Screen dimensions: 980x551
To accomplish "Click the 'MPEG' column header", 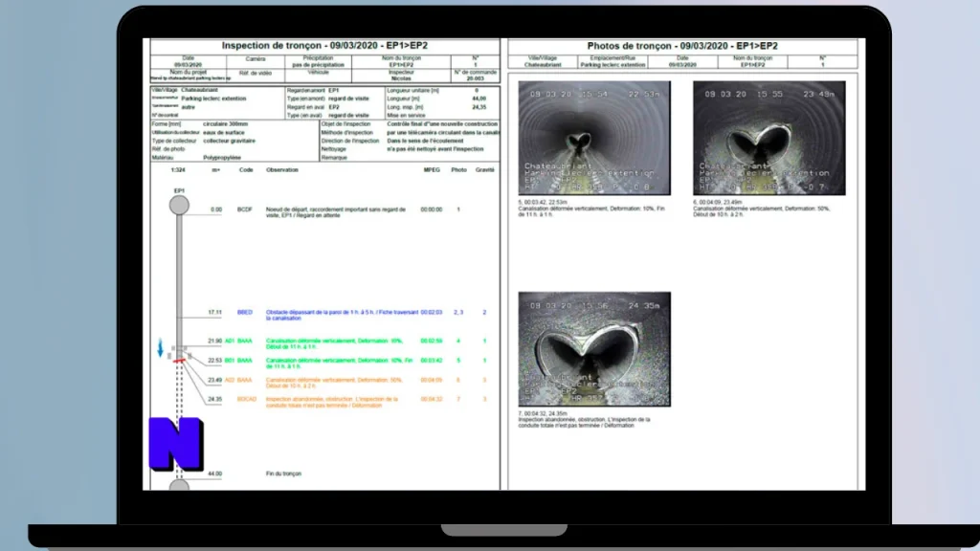I will (x=432, y=170).
